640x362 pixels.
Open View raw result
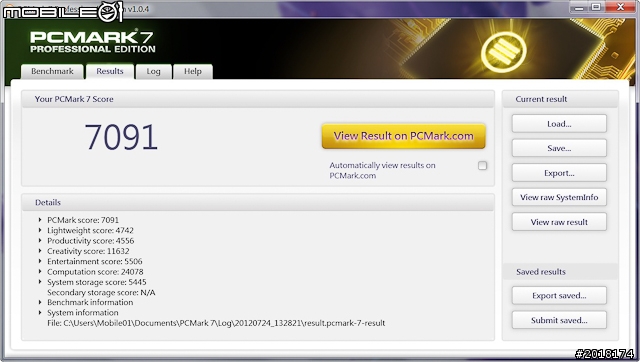(x=559, y=222)
